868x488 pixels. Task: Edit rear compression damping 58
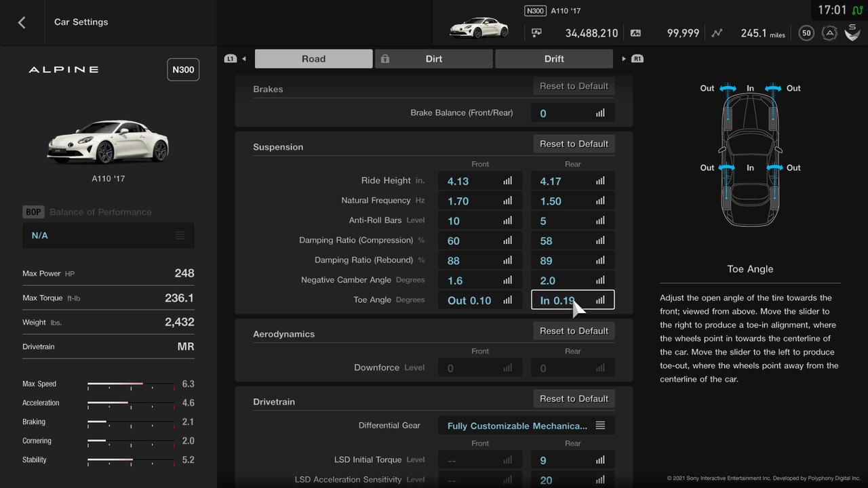tap(573, 240)
